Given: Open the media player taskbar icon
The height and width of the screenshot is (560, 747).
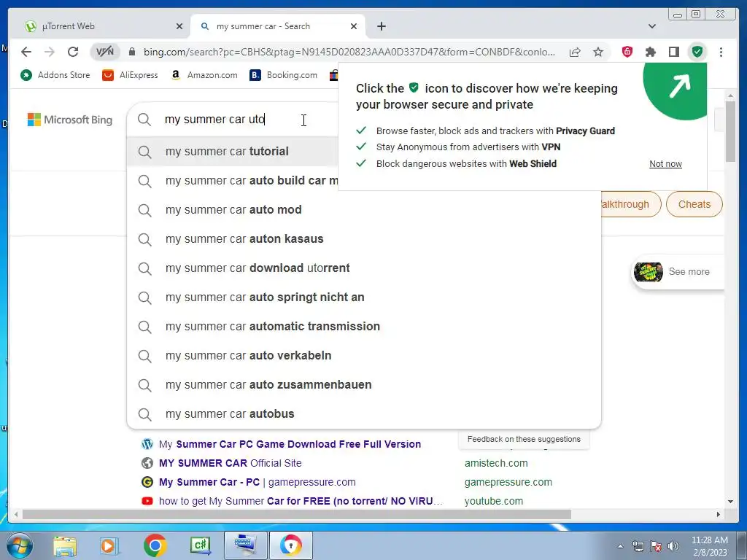Looking at the screenshot, I should [109, 545].
